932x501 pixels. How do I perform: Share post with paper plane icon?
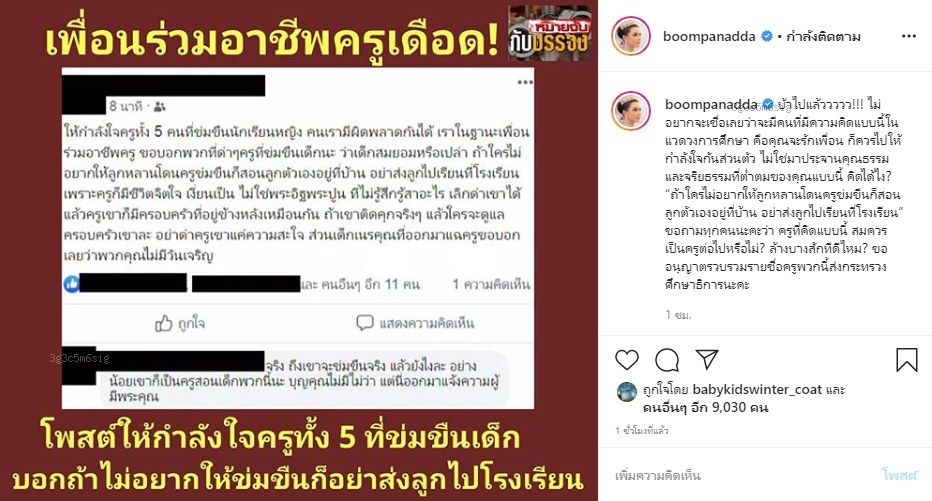tap(707, 360)
